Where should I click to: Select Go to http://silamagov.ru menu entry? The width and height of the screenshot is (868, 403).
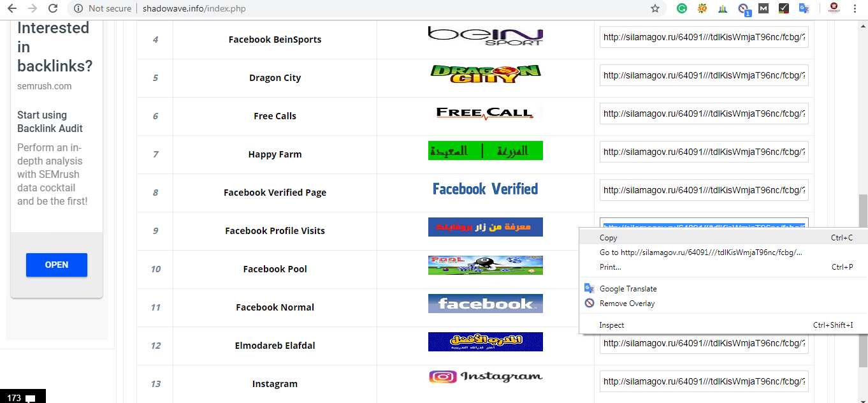(723, 253)
